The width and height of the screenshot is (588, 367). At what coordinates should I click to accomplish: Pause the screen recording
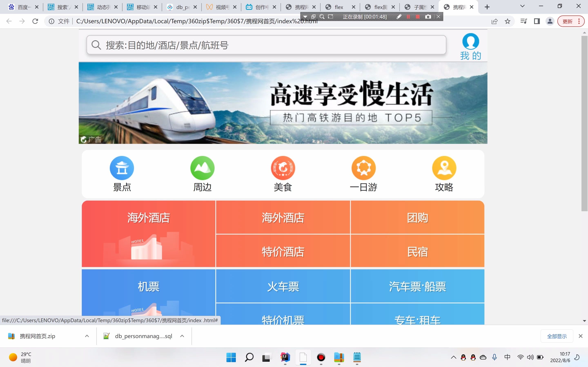pos(409,17)
